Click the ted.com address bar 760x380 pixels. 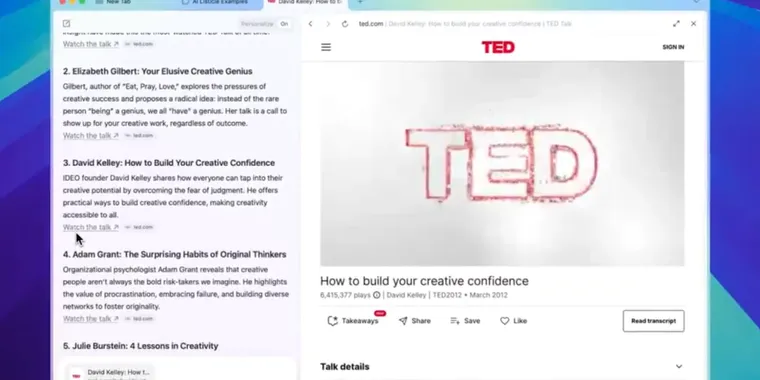click(x=465, y=24)
